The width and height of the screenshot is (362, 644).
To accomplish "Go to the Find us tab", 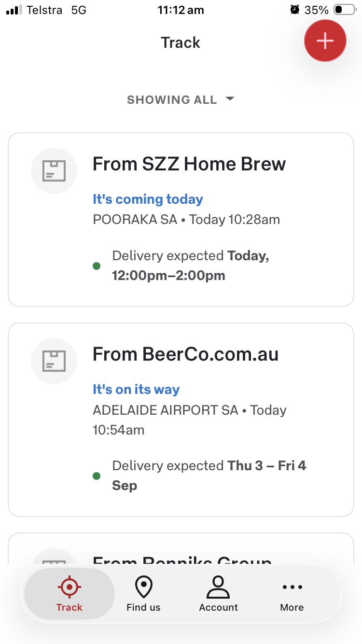I will point(143,594).
